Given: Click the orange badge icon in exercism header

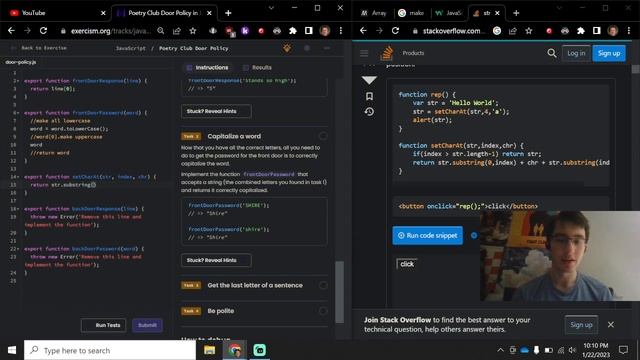Looking at the screenshot, I should pyautogui.click(x=287, y=48).
